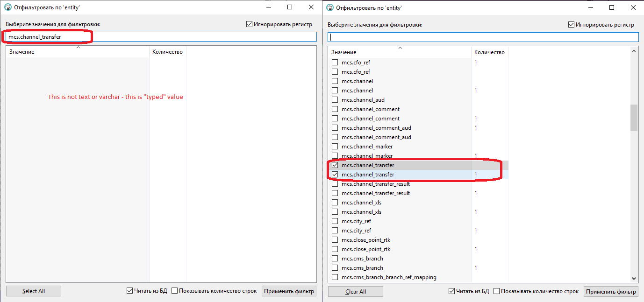Apply the filter with 'Применить фильтр' on the right
Screen dimensions: 644x302
(611, 290)
